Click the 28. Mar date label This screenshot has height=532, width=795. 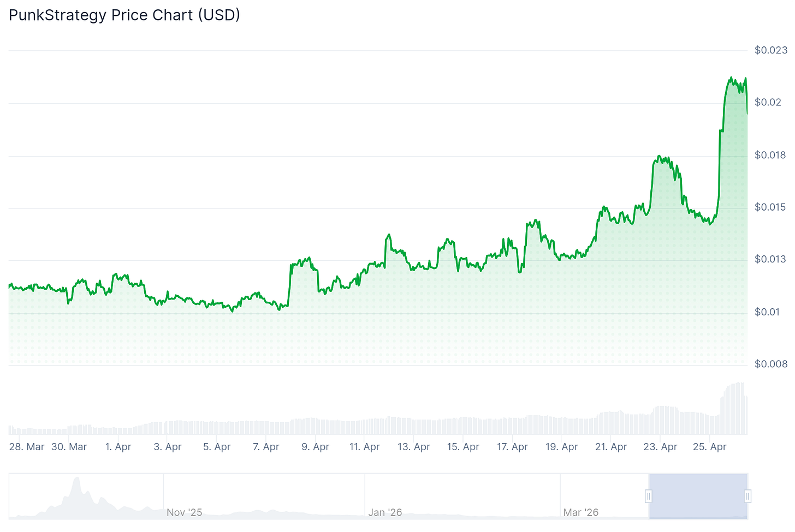click(27, 447)
